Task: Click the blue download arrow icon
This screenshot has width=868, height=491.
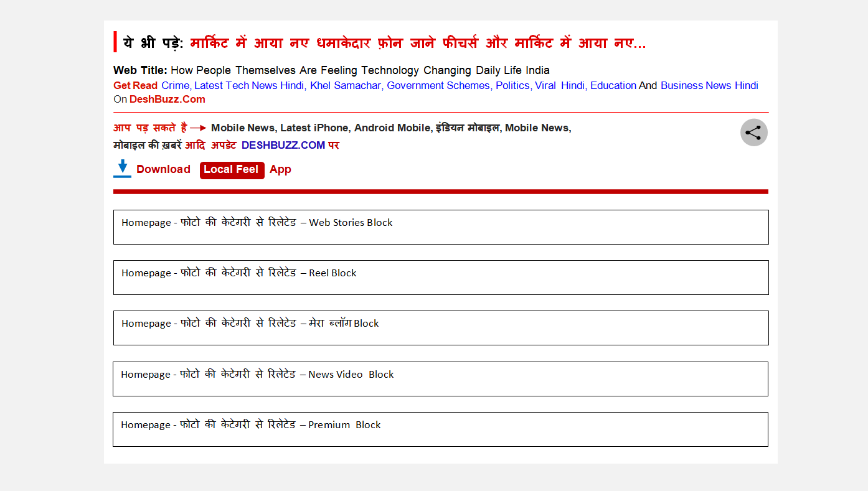Action: coord(122,168)
